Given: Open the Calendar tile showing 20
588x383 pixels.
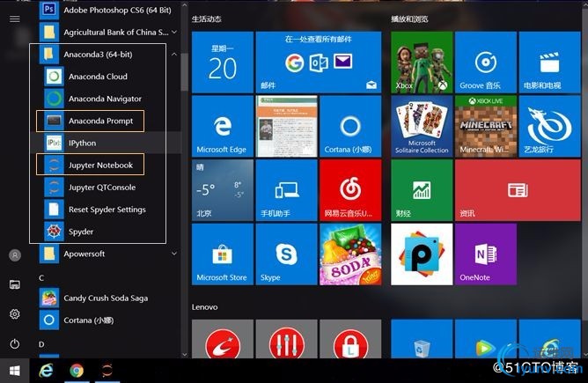Looking at the screenshot, I should (222, 62).
